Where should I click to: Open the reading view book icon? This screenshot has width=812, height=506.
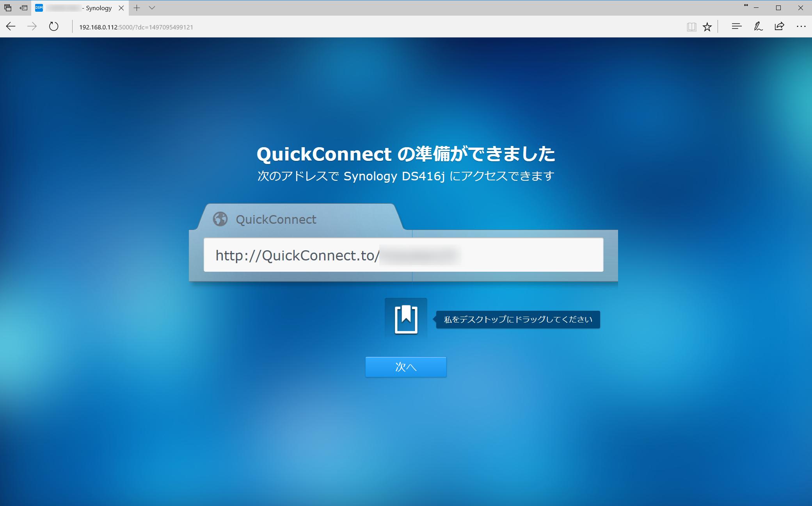pyautogui.click(x=691, y=27)
